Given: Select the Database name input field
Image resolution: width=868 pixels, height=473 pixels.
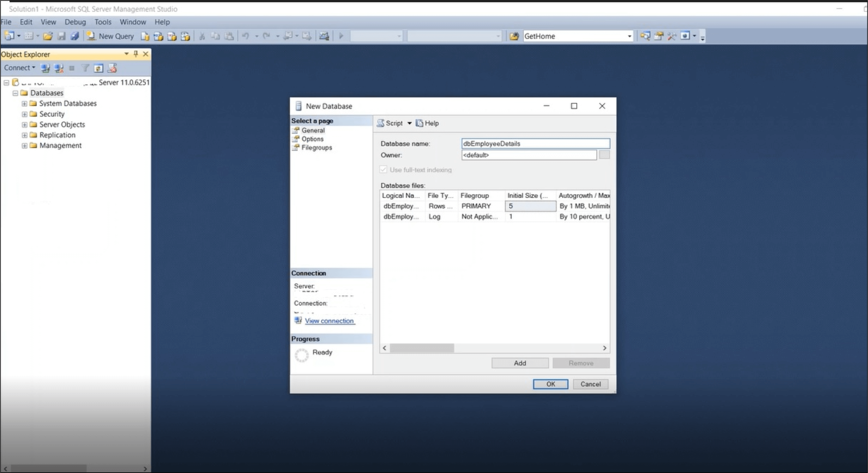Looking at the screenshot, I should [536, 143].
